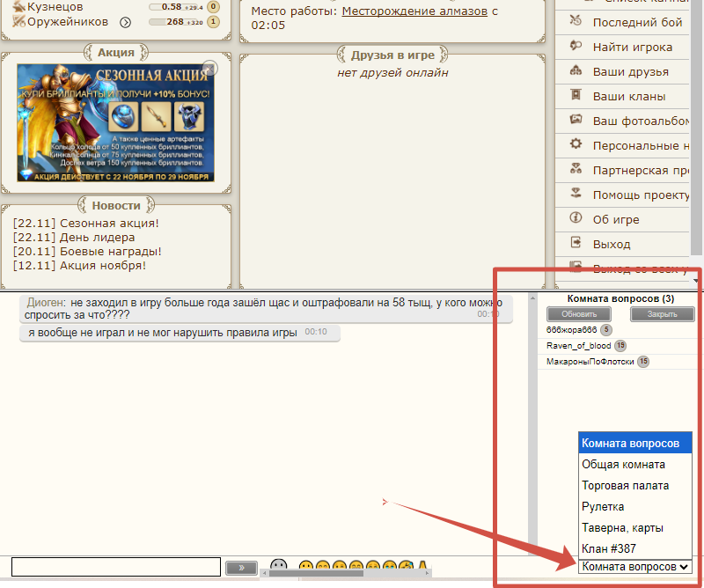
Task: Click the Оружейников guild name
Action: pyautogui.click(x=68, y=21)
